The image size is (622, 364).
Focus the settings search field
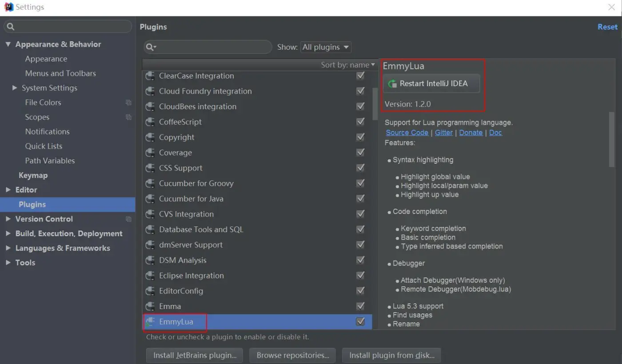tap(68, 27)
